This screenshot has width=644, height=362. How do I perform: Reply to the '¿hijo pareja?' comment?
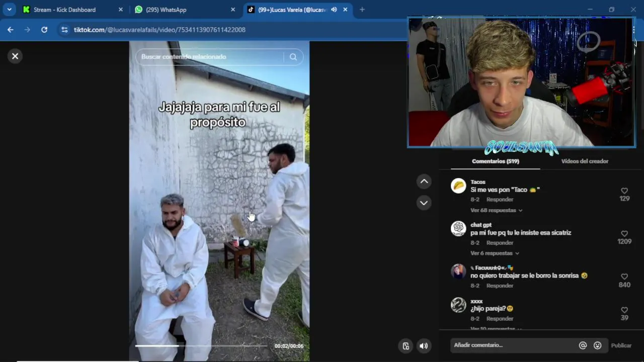(500, 319)
